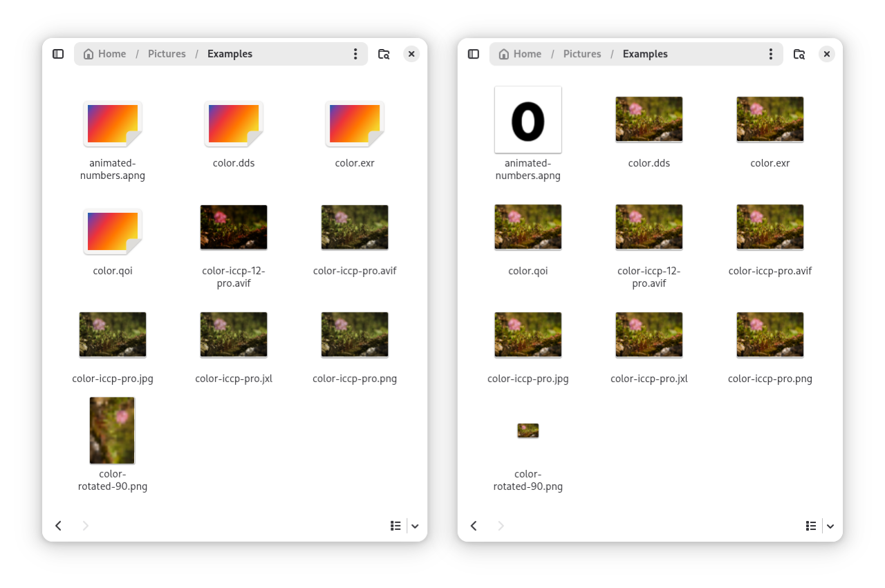Viewport: 885px width, 588px height.
Task: Expand view options chevron in left window
Action: tap(415, 526)
